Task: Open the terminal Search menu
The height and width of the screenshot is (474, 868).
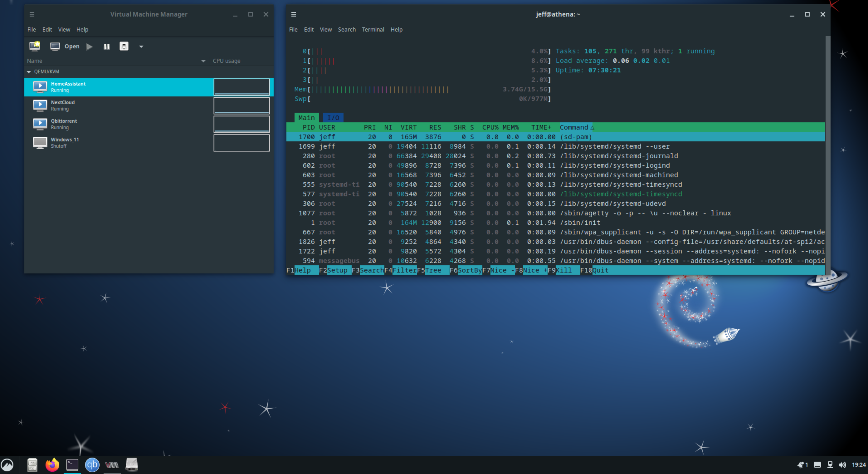Action: coord(346,29)
